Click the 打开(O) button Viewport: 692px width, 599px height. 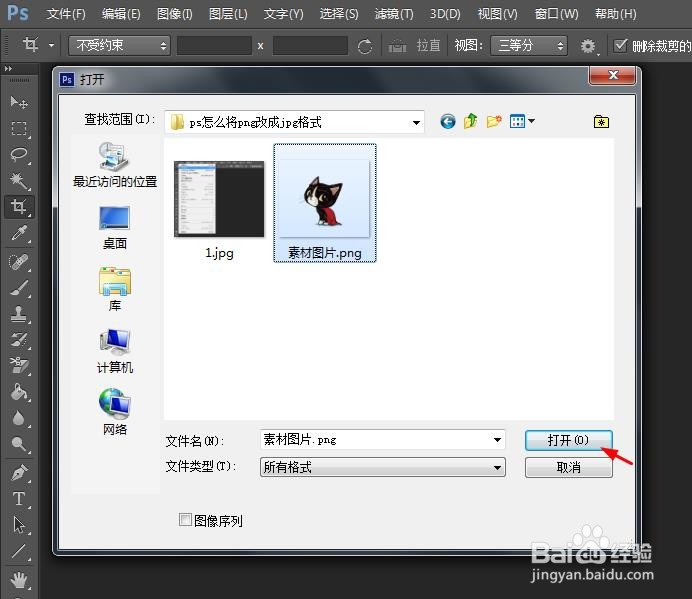[x=568, y=440]
